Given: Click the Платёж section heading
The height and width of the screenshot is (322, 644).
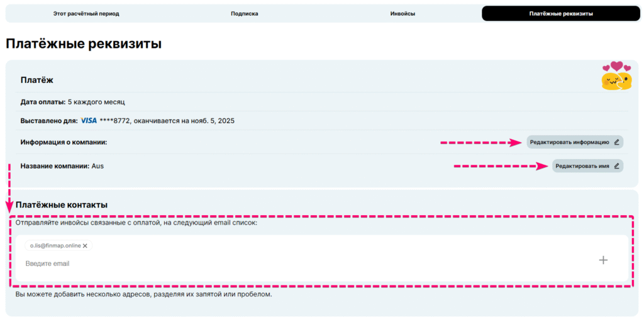Looking at the screenshot, I should click(x=37, y=80).
